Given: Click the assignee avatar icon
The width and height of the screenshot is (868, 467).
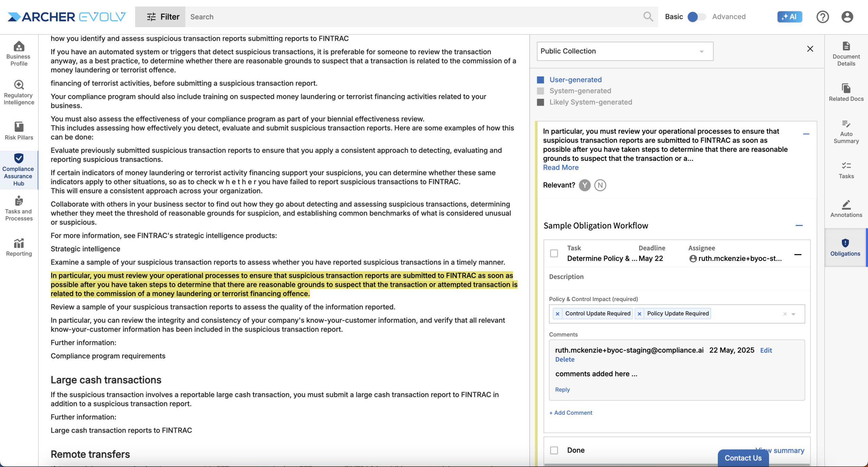Looking at the screenshot, I should (x=693, y=259).
